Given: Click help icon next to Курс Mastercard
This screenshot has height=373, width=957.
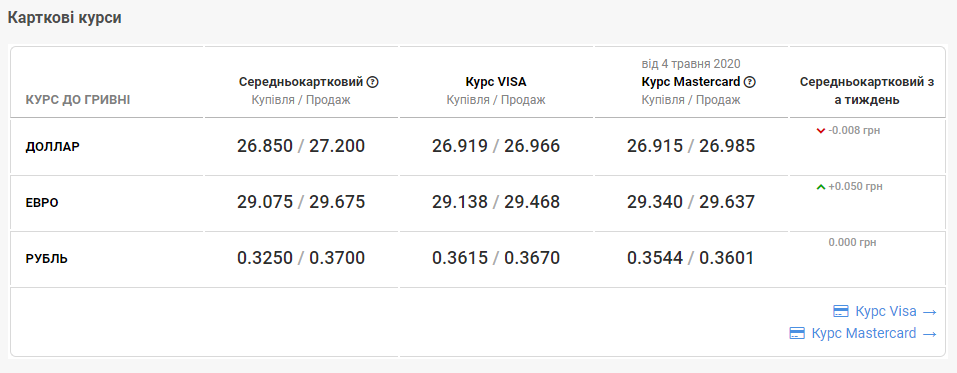Looking at the screenshot, I should (x=750, y=82).
